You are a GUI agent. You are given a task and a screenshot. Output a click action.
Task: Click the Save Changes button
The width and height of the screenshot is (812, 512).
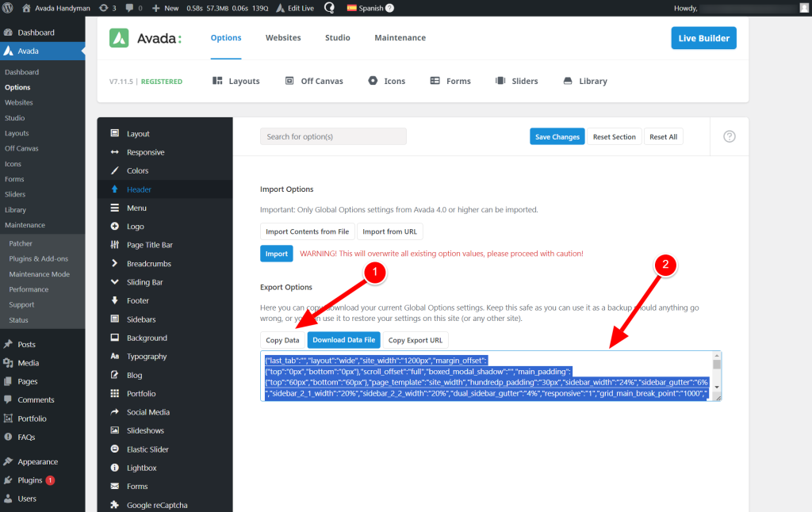click(557, 136)
